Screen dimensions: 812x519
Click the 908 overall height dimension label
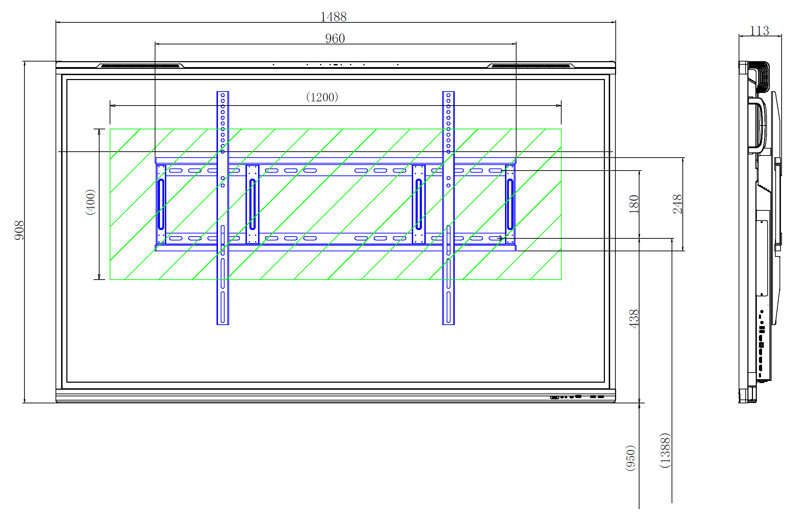tap(19, 230)
